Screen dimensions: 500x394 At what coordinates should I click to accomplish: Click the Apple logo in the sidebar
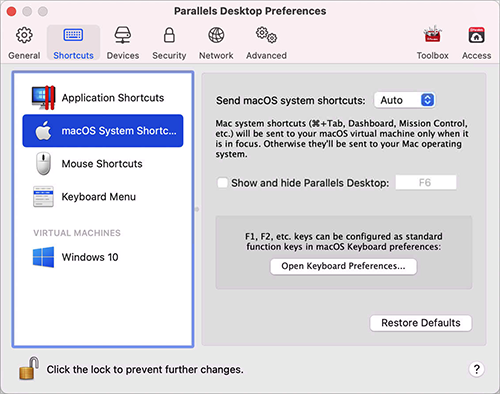(x=44, y=130)
